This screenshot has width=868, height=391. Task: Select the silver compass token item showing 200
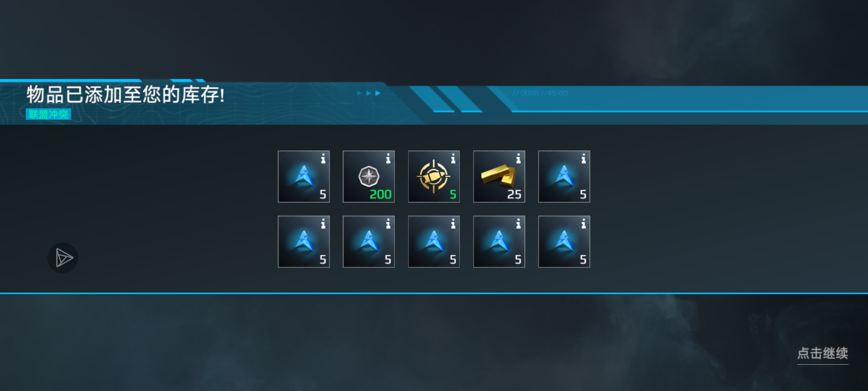369,177
